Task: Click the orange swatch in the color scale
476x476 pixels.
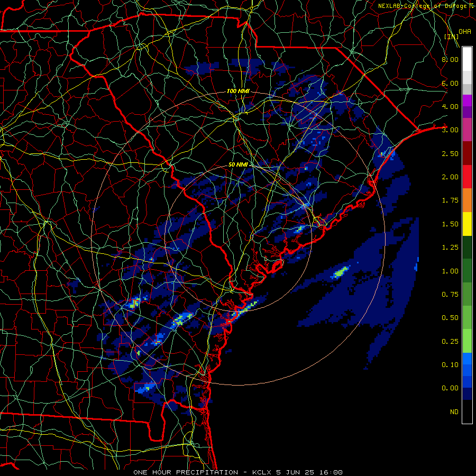Action: (467, 200)
